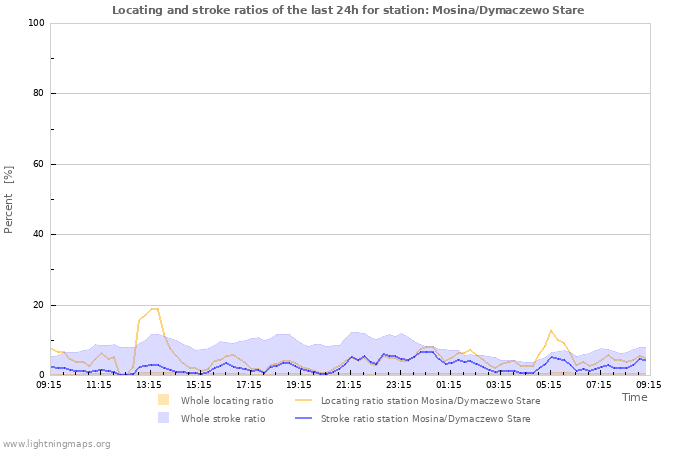This screenshot has width=700, height=450.
Task: Select the 13:15 time tick label
Action: [149, 383]
